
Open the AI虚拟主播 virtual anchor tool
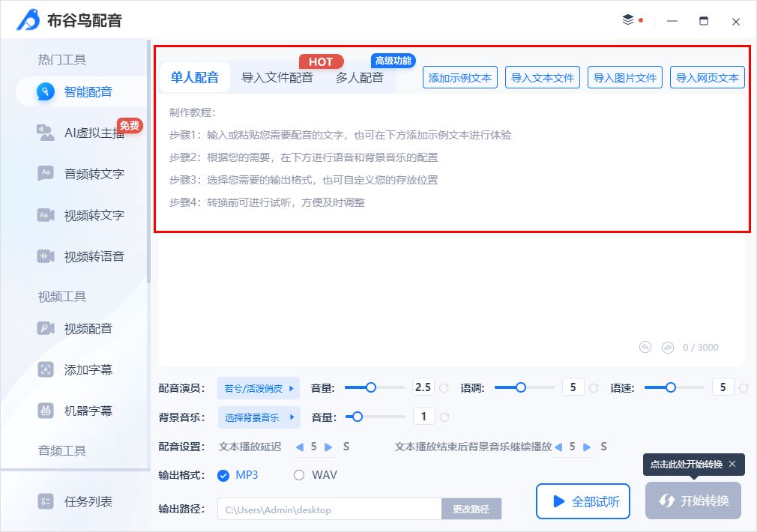pos(82,133)
